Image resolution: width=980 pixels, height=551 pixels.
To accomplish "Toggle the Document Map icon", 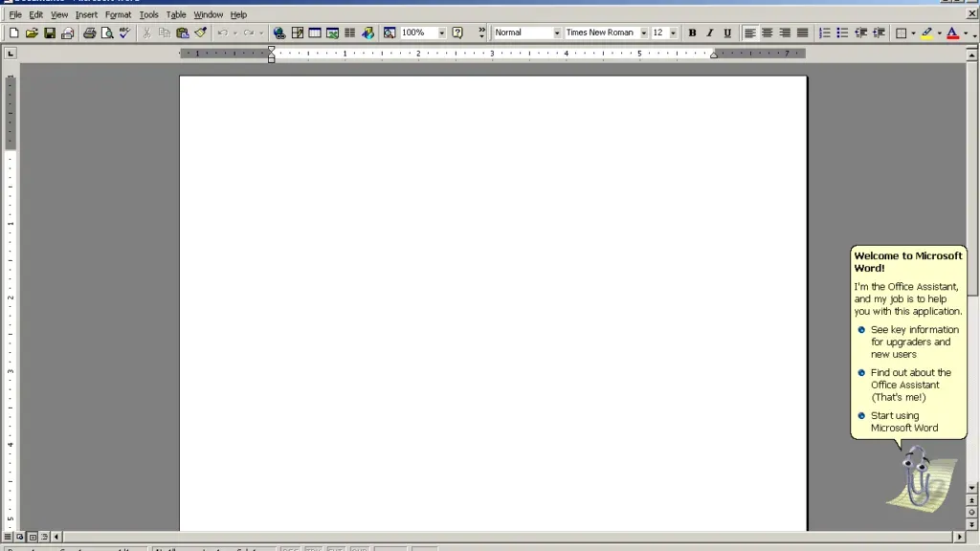I will [390, 33].
